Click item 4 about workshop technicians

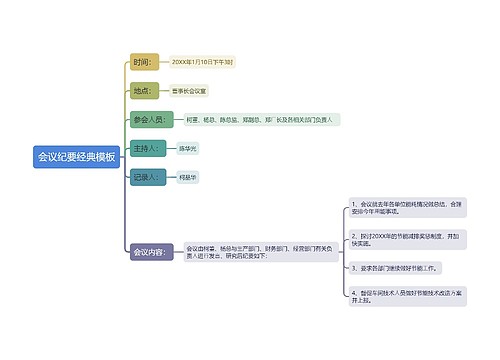(408, 296)
